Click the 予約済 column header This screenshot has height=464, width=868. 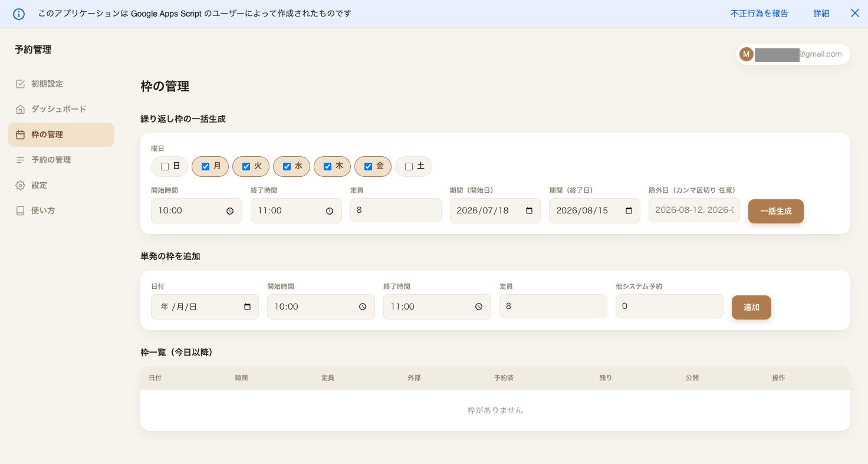(504, 377)
